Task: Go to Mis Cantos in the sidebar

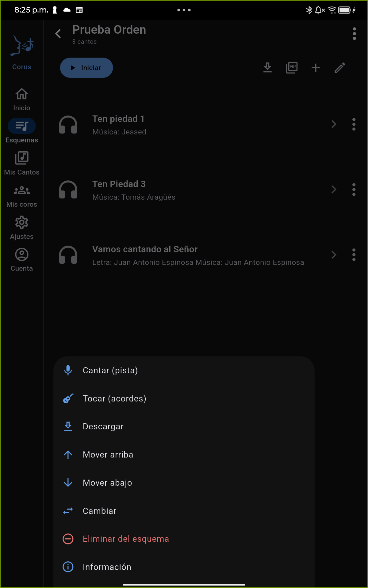Action: [22, 164]
